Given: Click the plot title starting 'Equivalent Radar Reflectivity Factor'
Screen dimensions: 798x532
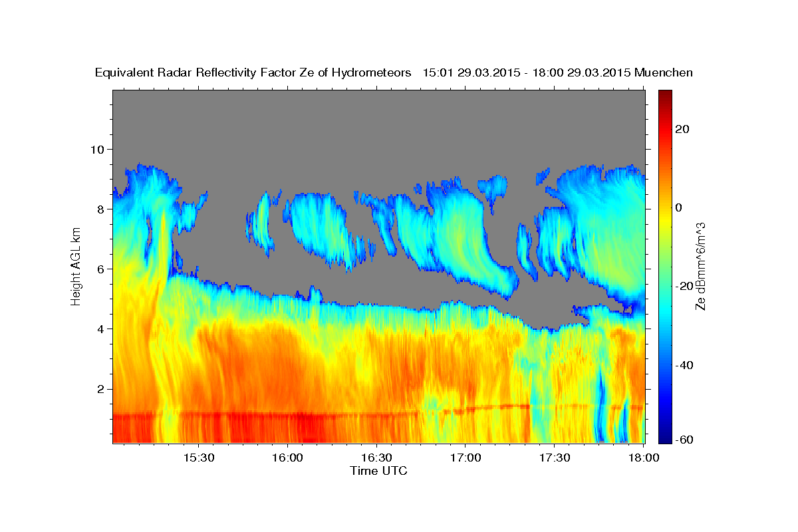Looking at the screenshot, I should pyautogui.click(x=394, y=73).
